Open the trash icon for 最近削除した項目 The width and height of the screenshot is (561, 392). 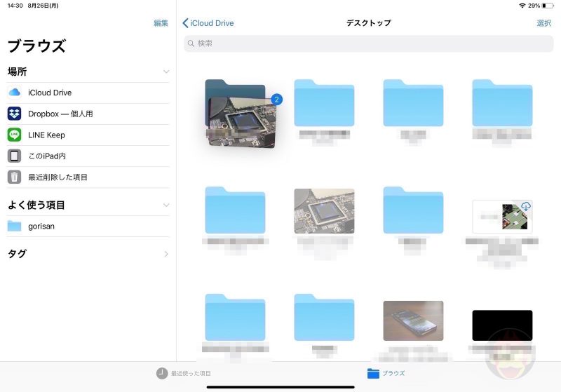click(x=14, y=177)
